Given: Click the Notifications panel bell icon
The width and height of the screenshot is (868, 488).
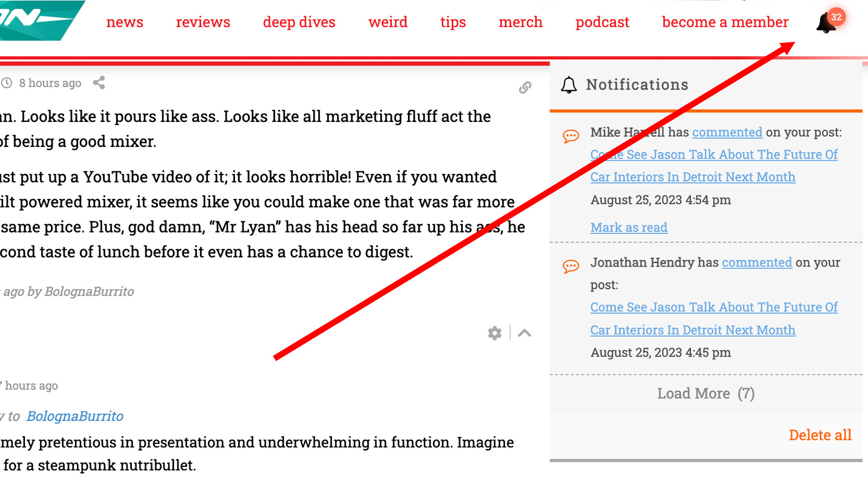Looking at the screenshot, I should pyautogui.click(x=569, y=85).
